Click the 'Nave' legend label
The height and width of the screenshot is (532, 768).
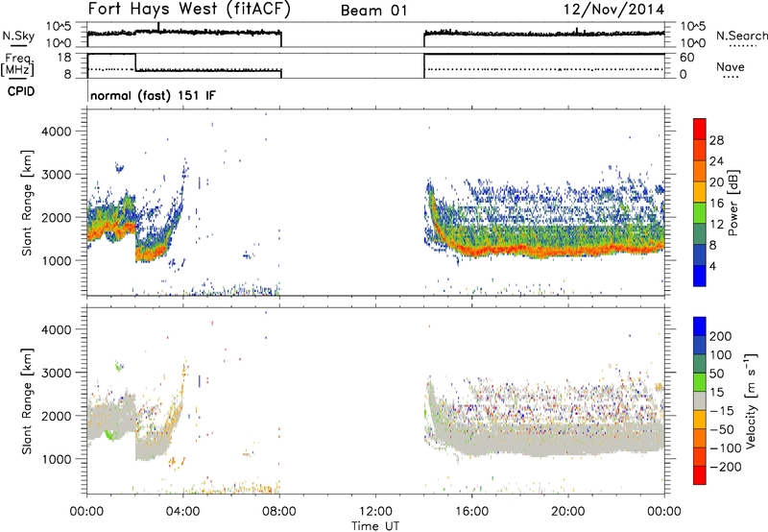coord(731,66)
